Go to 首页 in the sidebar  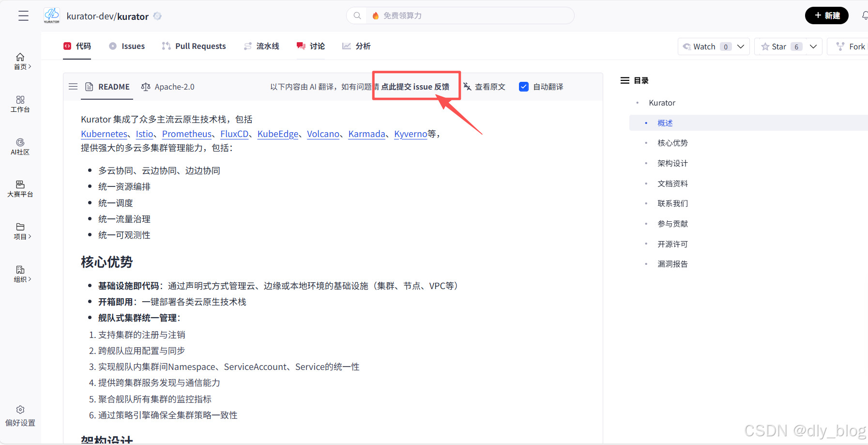(20, 61)
